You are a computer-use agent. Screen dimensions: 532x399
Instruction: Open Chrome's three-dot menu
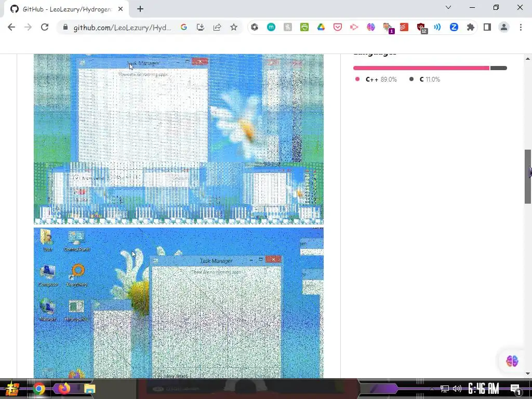tap(521, 27)
